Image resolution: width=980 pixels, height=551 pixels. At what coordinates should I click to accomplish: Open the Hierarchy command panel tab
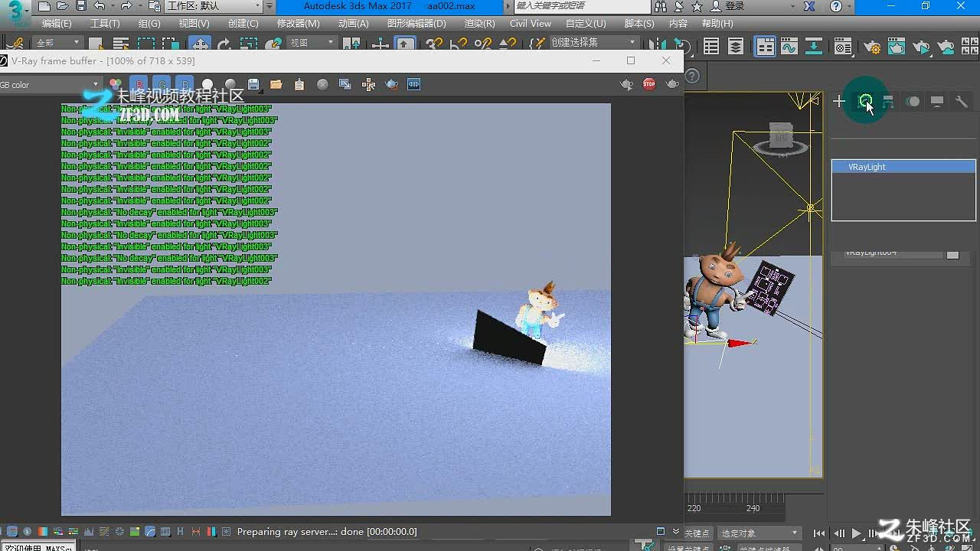pos(888,101)
